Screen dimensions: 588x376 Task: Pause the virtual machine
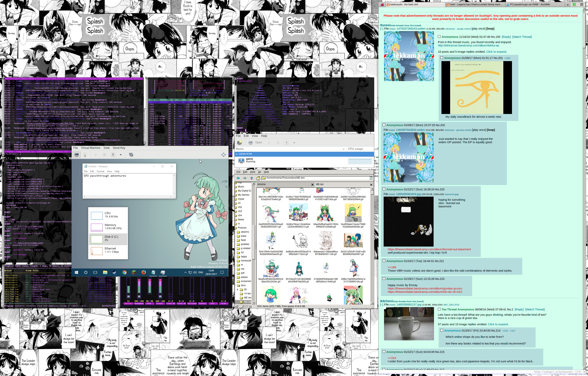click(105, 155)
